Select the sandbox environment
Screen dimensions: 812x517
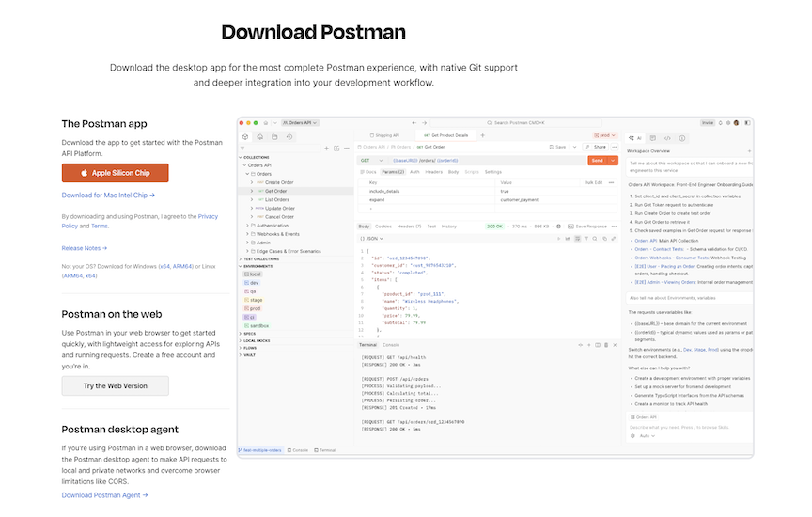click(257, 326)
